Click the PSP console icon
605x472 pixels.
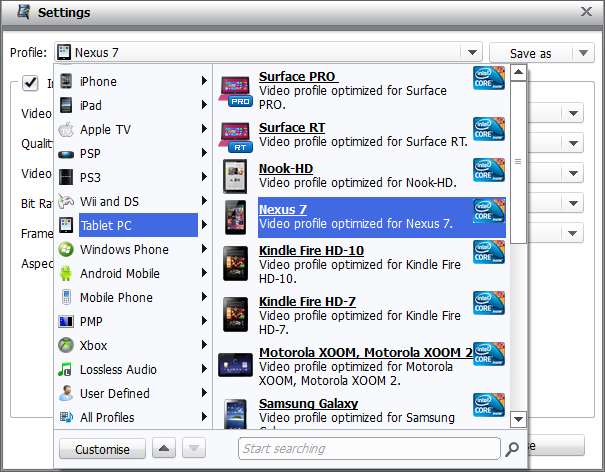tap(66, 154)
